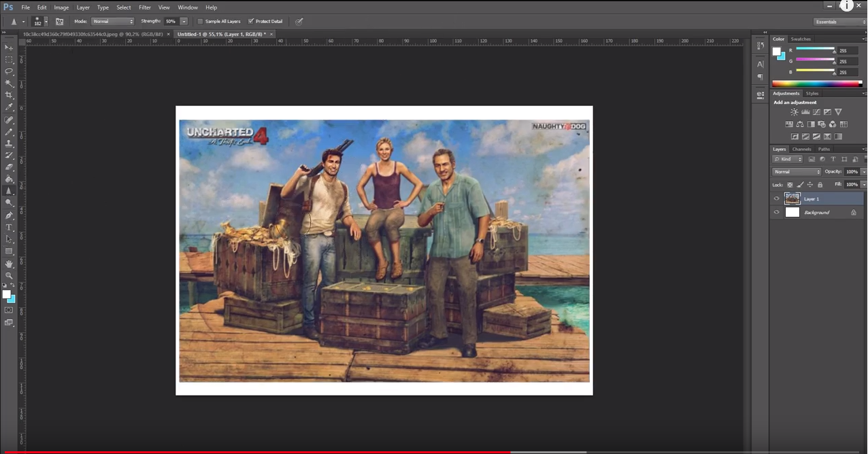Open the Mode dropdown in options bar
The height and width of the screenshot is (454, 868).
coord(113,22)
